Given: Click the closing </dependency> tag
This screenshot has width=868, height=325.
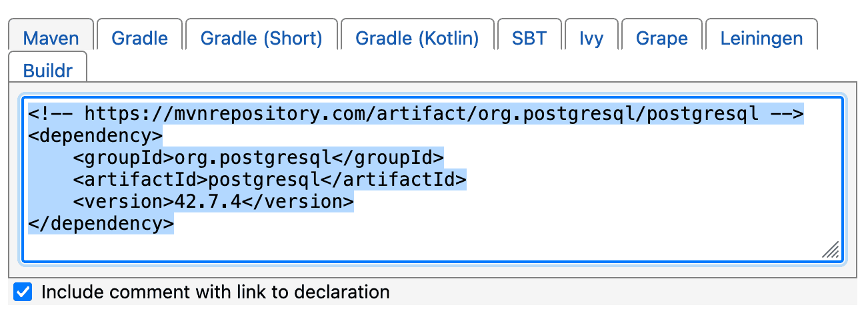Looking at the screenshot, I should pos(101,224).
